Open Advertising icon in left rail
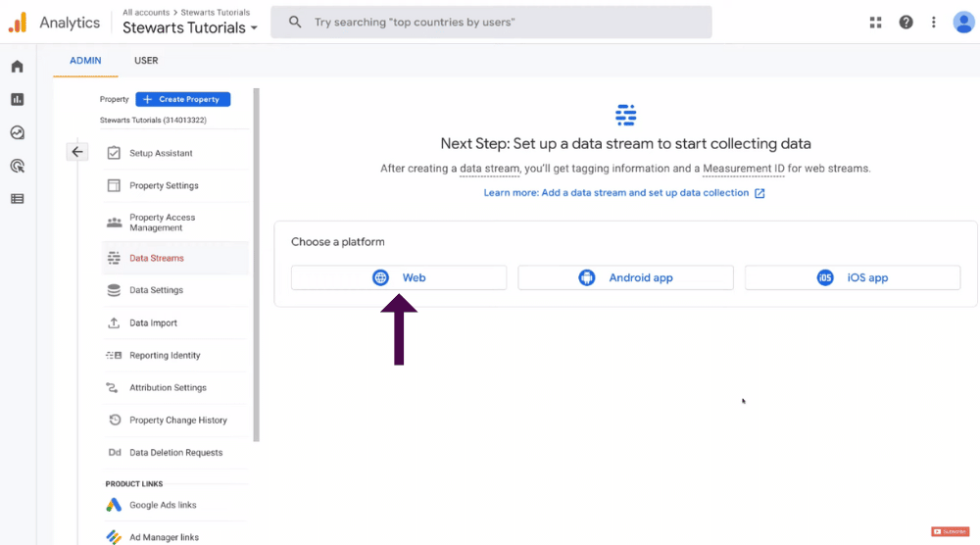 point(17,166)
